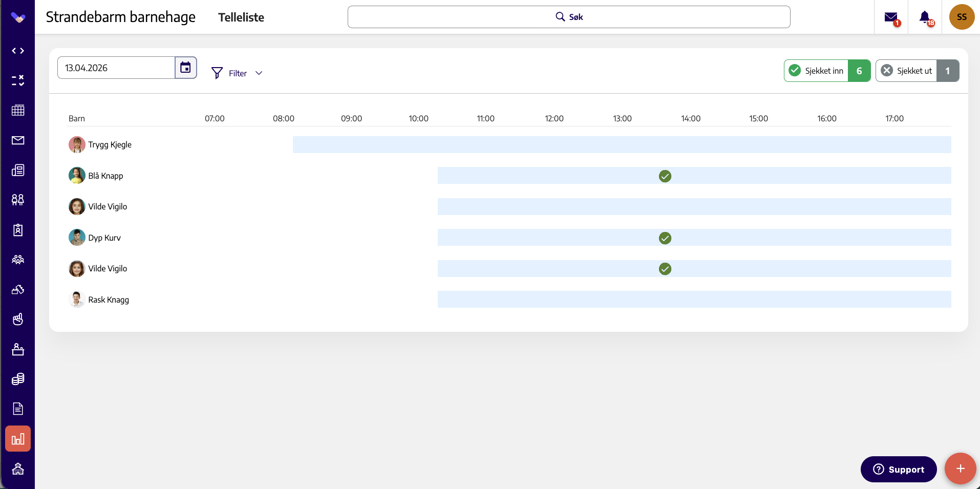Screen dimensions: 980x489
Task: Open the news feed icon in sidebar
Action: click(18, 170)
